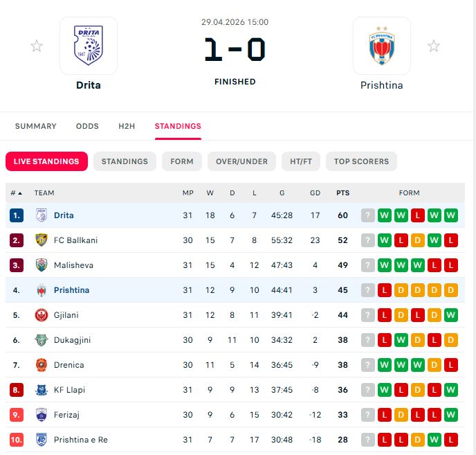This screenshot has width=476, height=455.
Task: Sort table by GD column header
Action: (x=315, y=193)
